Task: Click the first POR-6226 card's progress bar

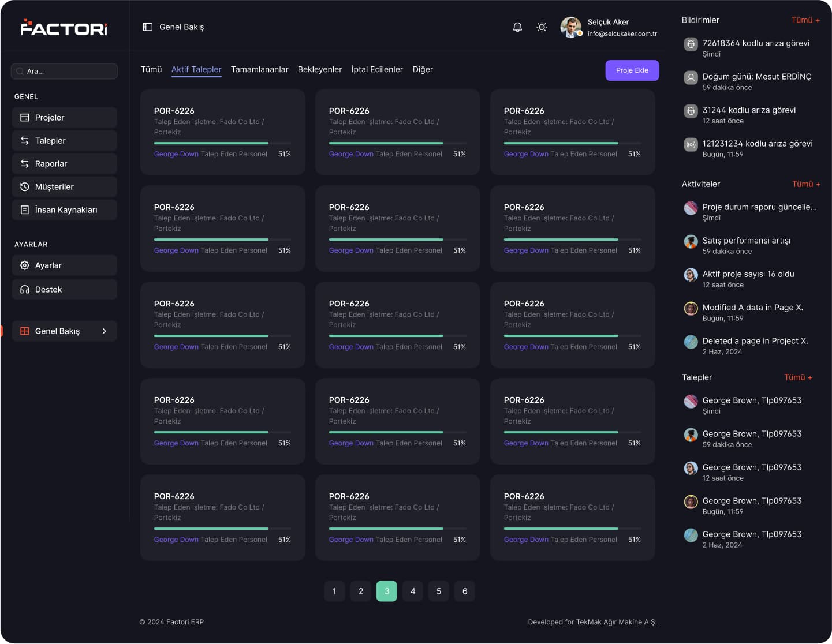Action: click(x=222, y=143)
